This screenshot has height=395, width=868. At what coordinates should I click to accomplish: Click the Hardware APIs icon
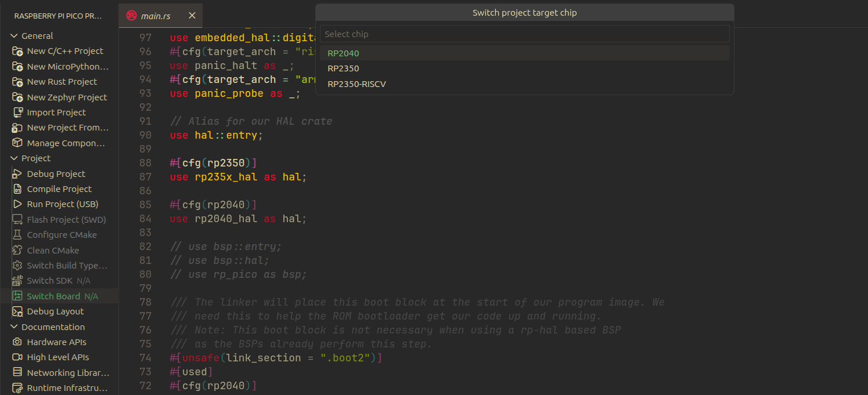17,342
